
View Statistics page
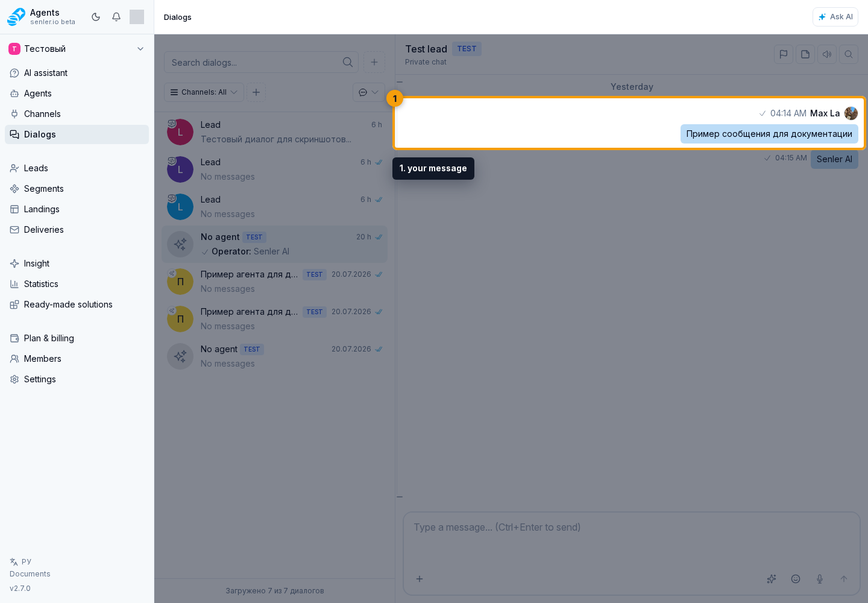click(x=77, y=284)
